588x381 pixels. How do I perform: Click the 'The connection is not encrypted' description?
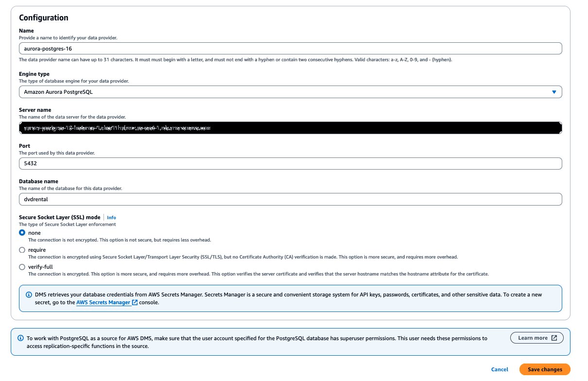120,240
